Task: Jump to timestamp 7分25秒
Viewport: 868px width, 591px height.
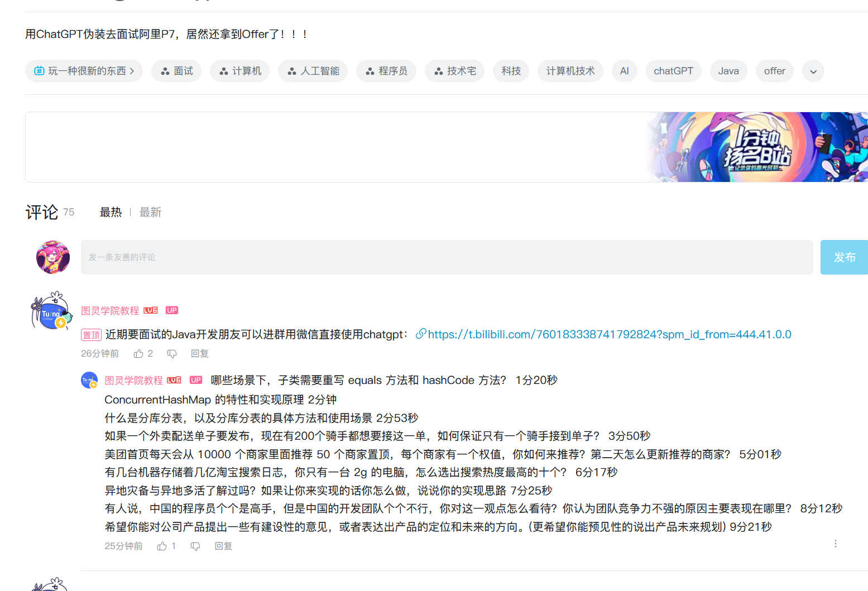Action: pyautogui.click(x=531, y=491)
